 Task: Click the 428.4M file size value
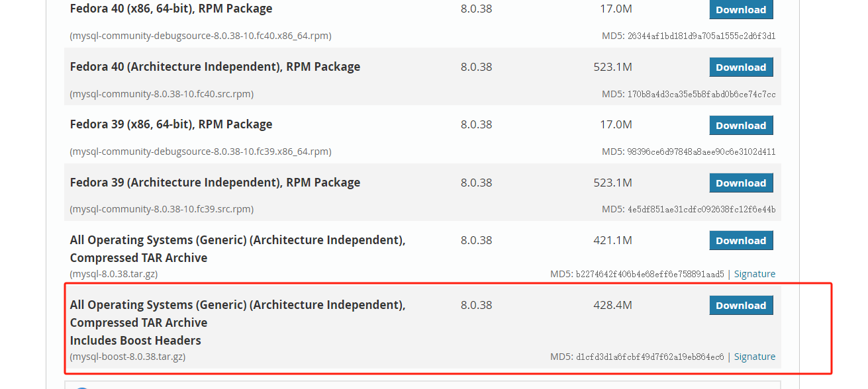[x=613, y=305]
